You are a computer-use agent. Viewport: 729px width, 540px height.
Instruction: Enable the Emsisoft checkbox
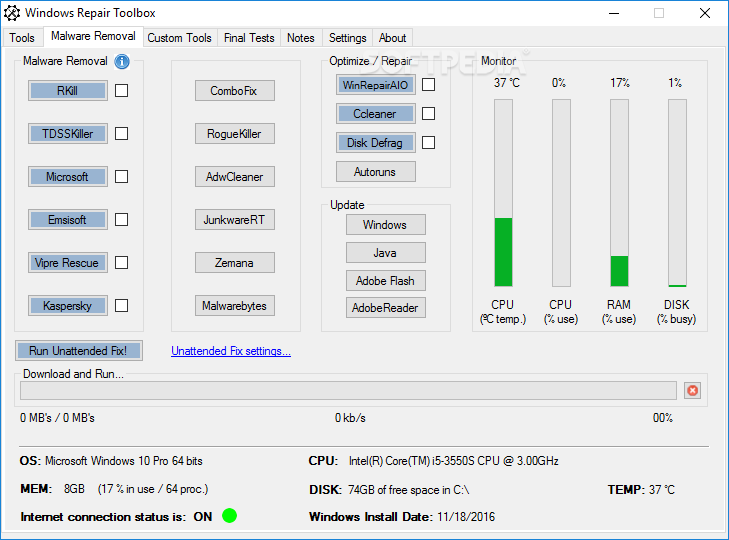[121, 220]
